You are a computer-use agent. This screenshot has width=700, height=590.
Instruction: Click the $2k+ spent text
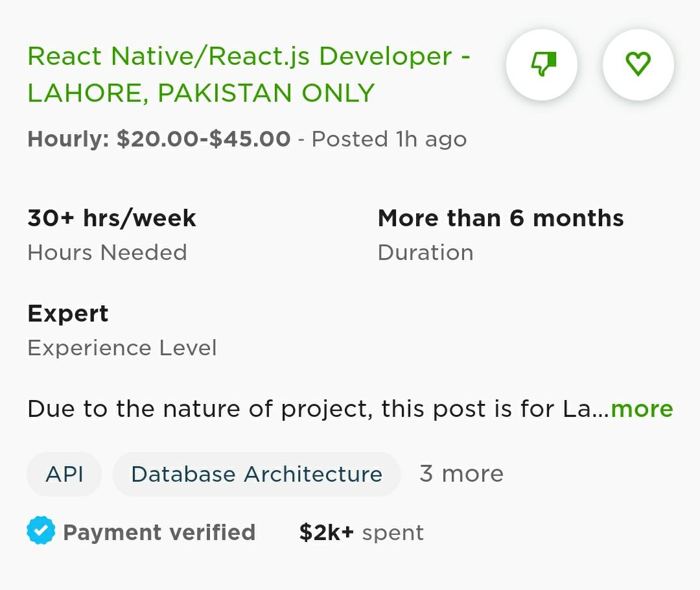[x=361, y=532]
